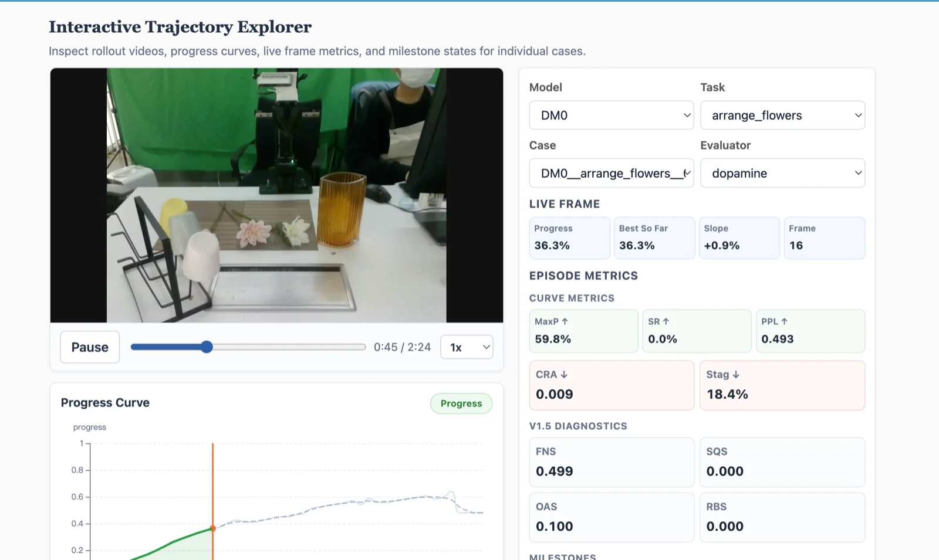939x560 pixels.
Task: Select the Best So Far 36.3% card
Action: pyautogui.click(x=654, y=237)
